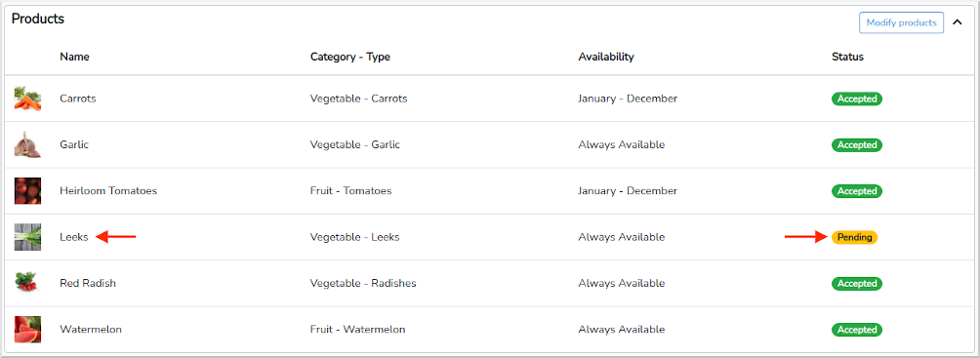Click the Modify products button
The height and width of the screenshot is (358, 980).
(x=901, y=22)
